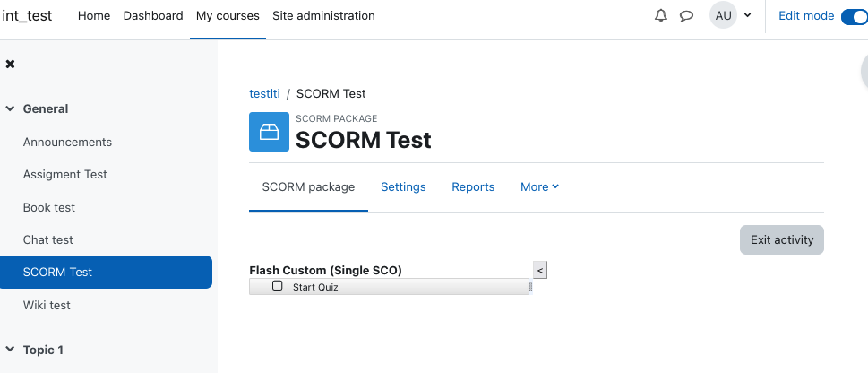Close the course index drawer
Screen dimensions: 868x373
(10, 65)
